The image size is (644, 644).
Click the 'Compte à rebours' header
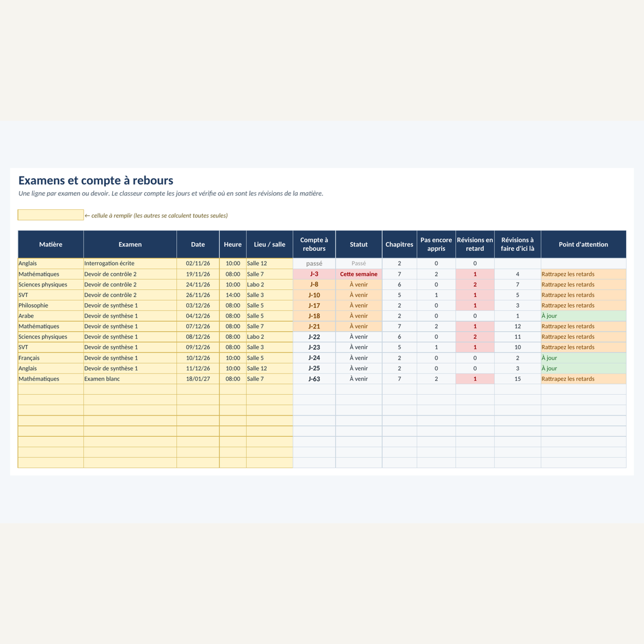click(314, 244)
